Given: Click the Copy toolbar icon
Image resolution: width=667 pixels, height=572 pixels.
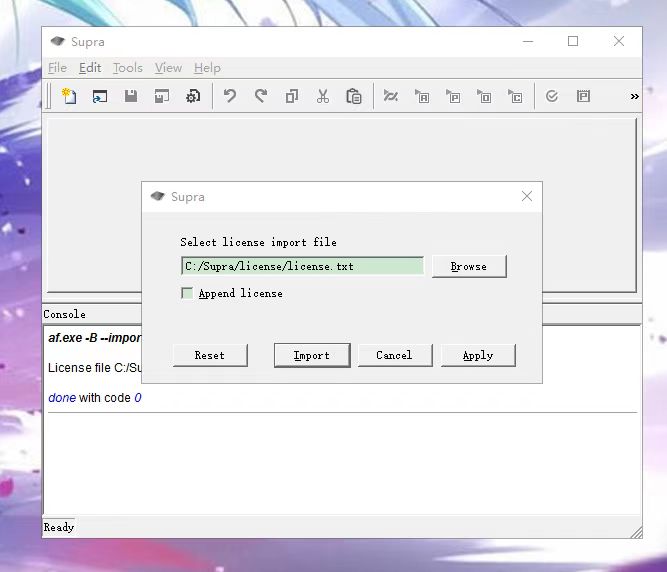Looking at the screenshot, I should point(292,97).
